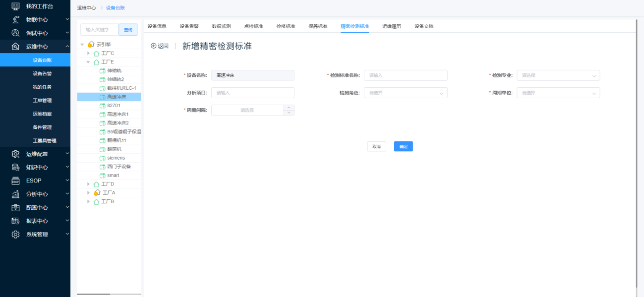Click the 物联中心 sidebar icon
644x297 pixels.
pos(15,20)
